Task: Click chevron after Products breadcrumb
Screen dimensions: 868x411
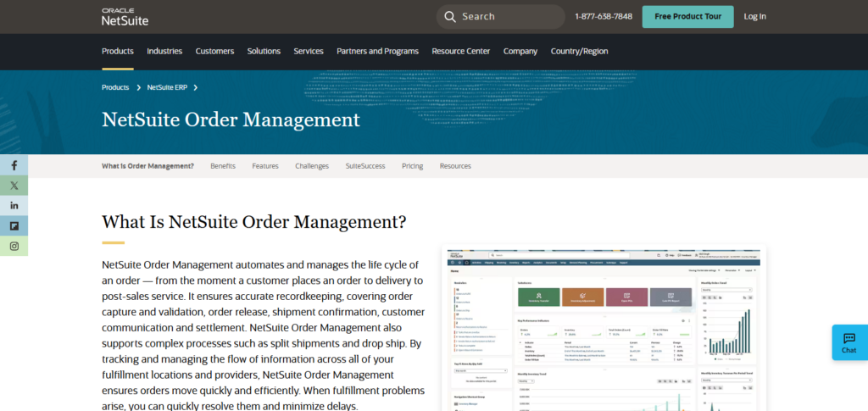Action: coord(138,87)
